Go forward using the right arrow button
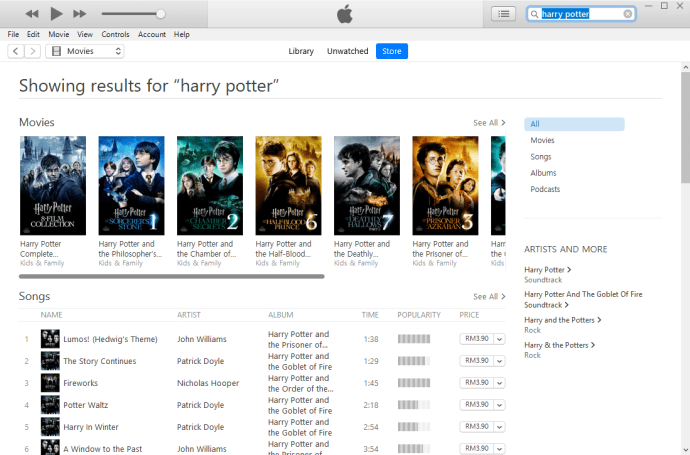 coord(33,51)
